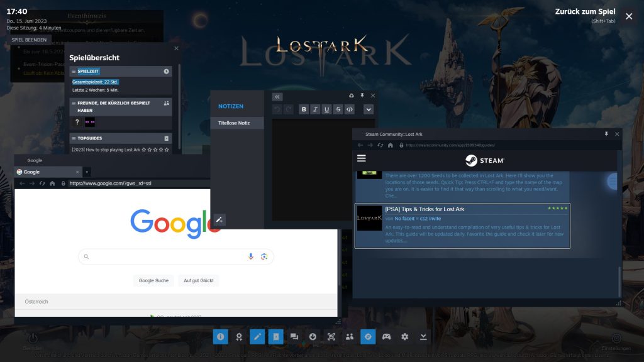Click the achievements icon in overlay toolbar
644x362 pixels.
pos(239,337)
